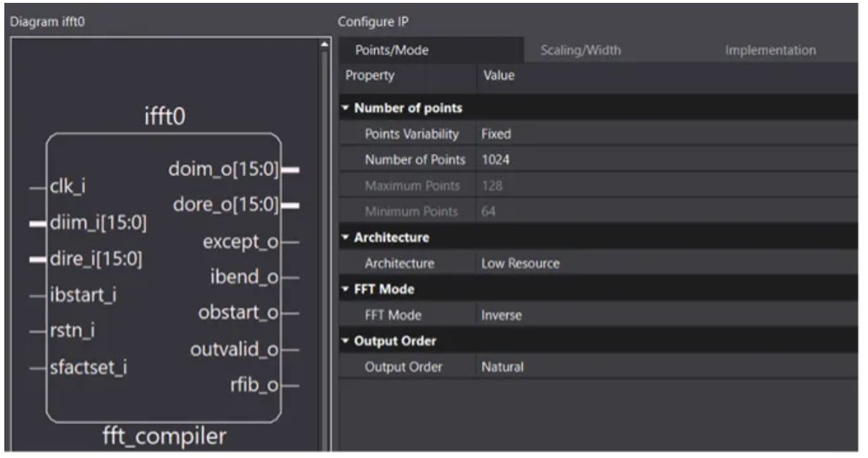Click the ifft0 block title
Viewport: 868px width, 458px height.
click(165, 115)
